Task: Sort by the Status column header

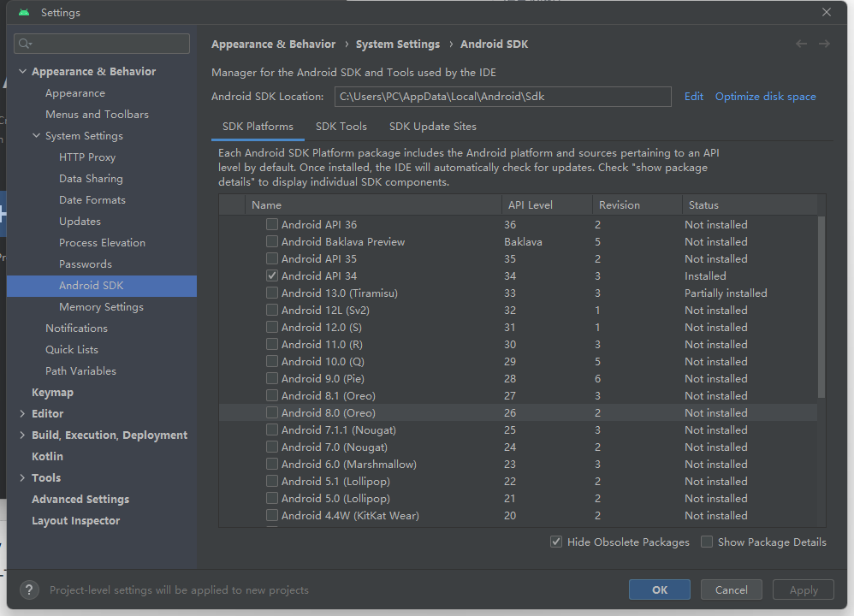Action: (x=750, y=204)
